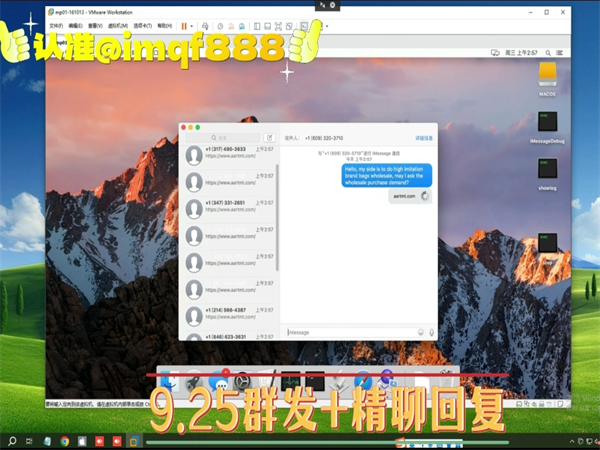Click the 详细信息 details link

[x=424, y=137]
